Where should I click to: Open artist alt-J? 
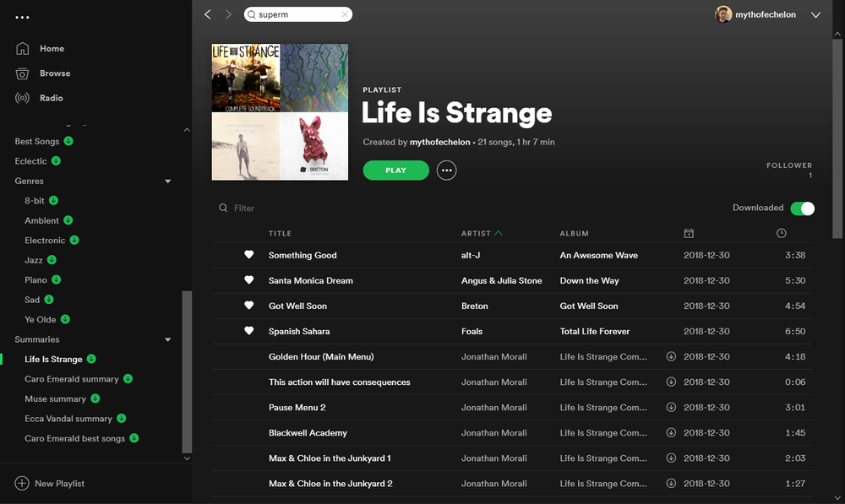pyautogui.click(x=471, y=255)
